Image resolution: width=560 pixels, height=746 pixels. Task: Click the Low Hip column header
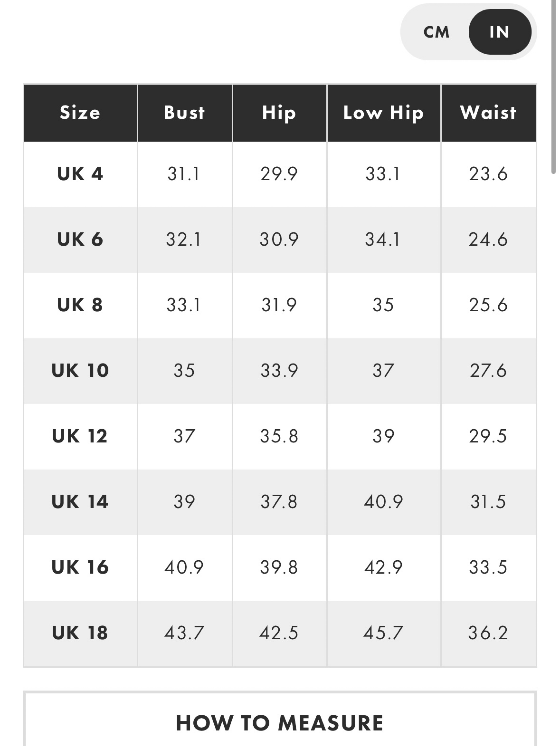click(x=384, y=113)
